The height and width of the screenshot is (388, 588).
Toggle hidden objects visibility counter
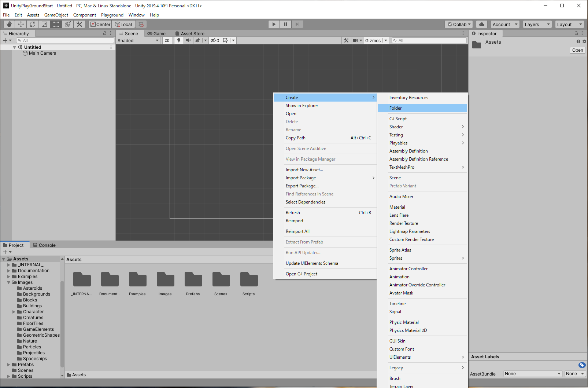pos(215,40)
